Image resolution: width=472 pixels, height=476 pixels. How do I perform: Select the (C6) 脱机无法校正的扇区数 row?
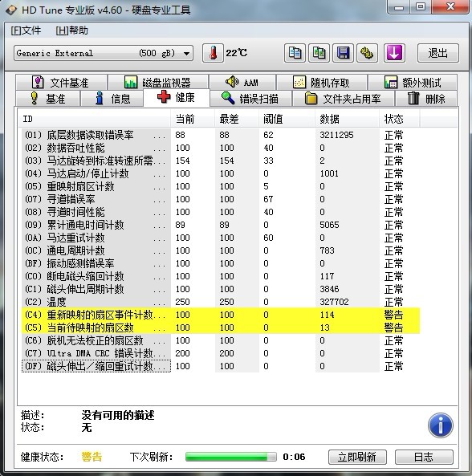tap(221, 340)
